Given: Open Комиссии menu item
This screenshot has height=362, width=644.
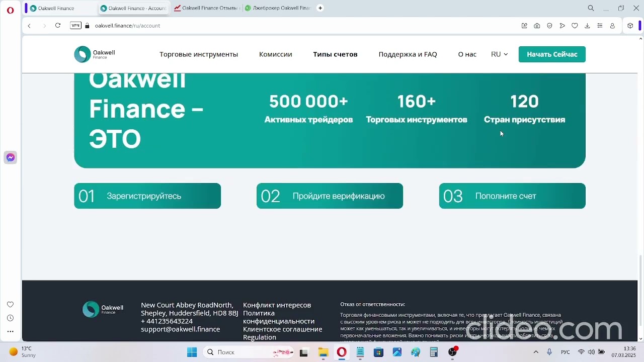Looking at the screenshot, I should [x=275, y=54].
